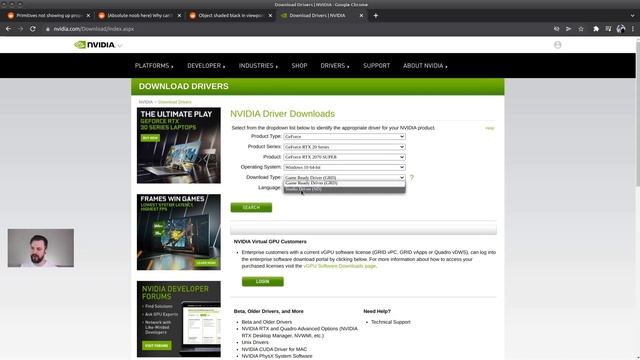Close the 'Primitives not showing up' tab
Screen dimensions: 640x360
point(88,16)
